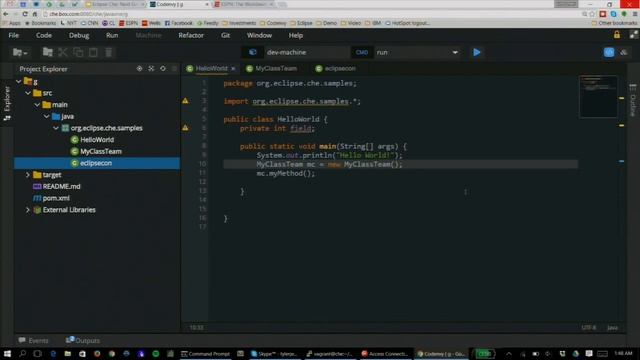Open the run command dropdown

[x=455, y=52]
